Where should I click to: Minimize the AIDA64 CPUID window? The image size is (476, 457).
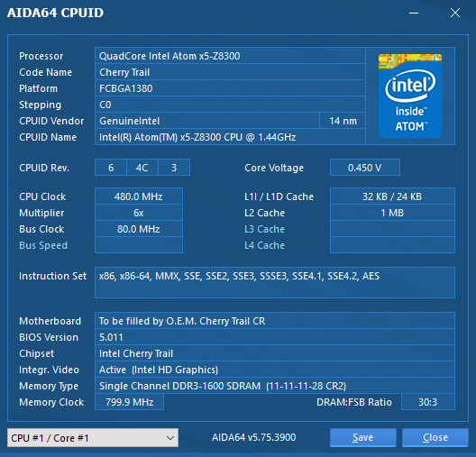[x=414, y=13]
